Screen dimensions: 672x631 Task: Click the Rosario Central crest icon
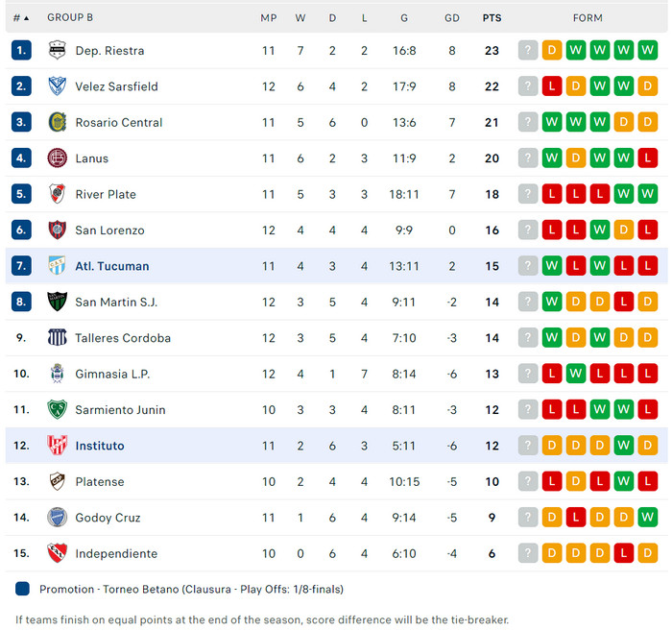[x=58, y=123]
